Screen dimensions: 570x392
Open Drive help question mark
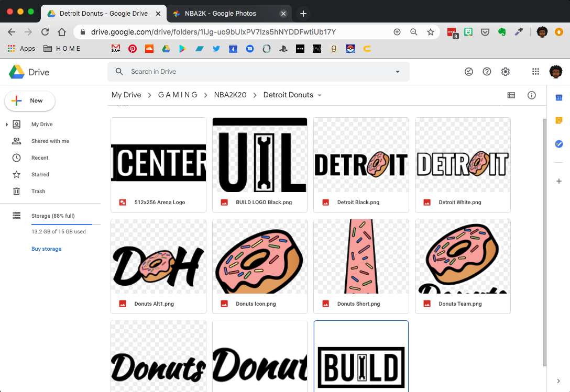pyautogui.click(x=487, y=72)
